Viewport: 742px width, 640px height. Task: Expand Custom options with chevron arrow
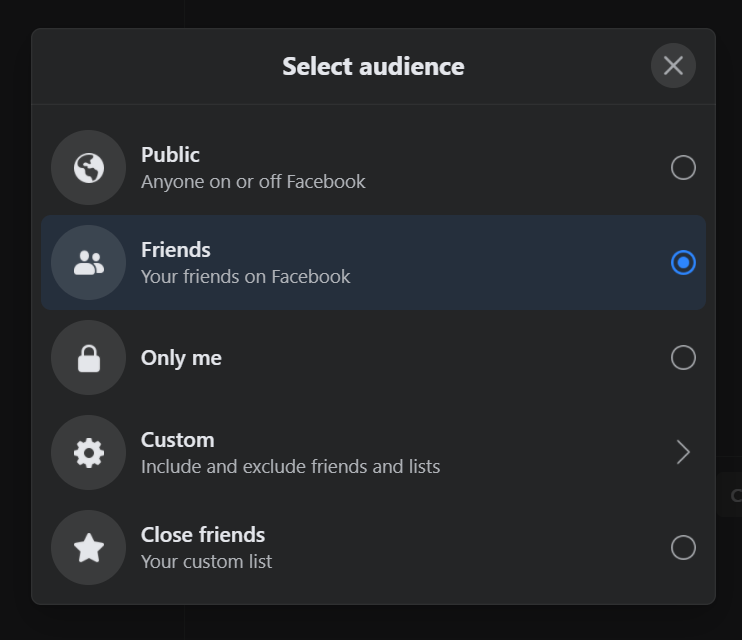[683, 453]
